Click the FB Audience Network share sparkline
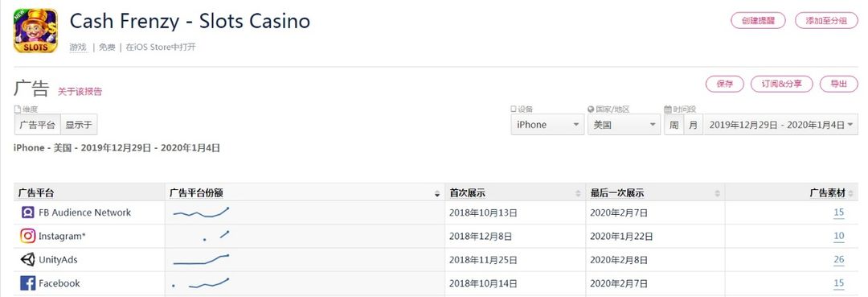The image size is (868, 297). click(200, 212)
